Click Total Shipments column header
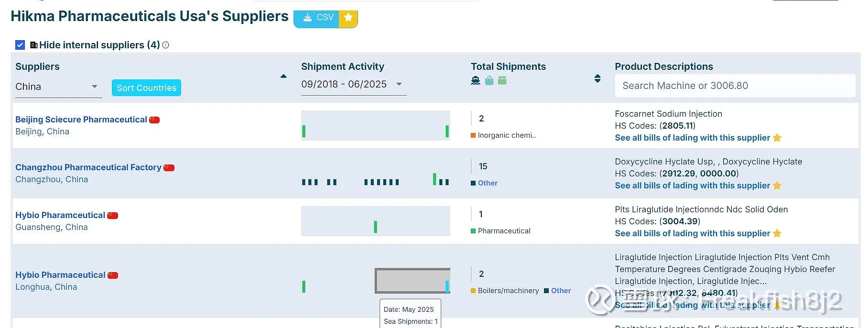 coord(508,66)
